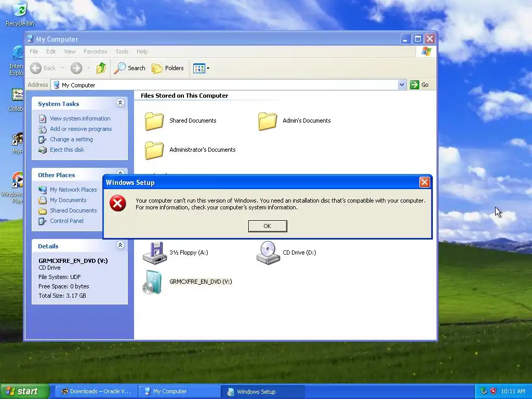Go up one folder level
Viewport: 532px width, 399px height.
(x=101, y=68)
